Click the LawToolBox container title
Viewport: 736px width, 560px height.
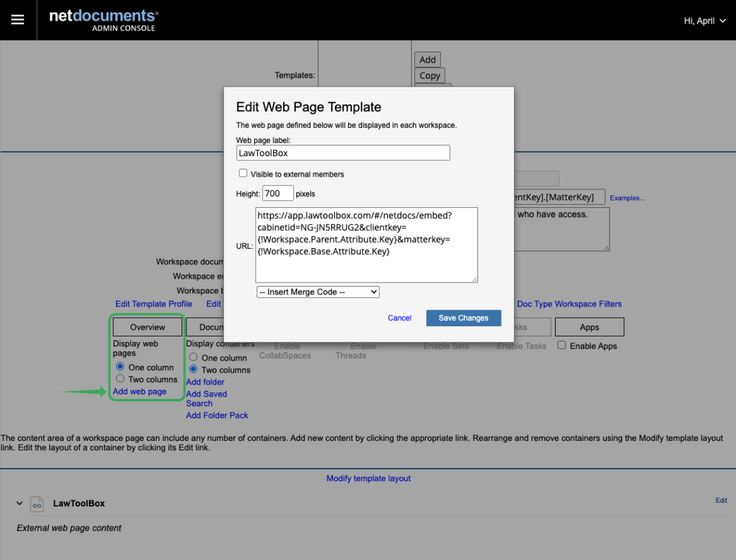pyautogui.click(x=79, y=504)
